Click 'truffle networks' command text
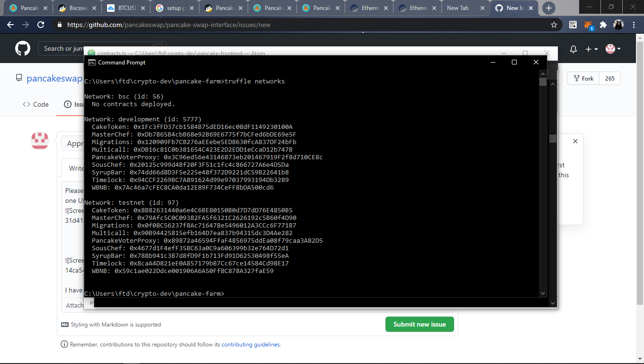This screenshot has height=364, width=644. click(255, 82)
